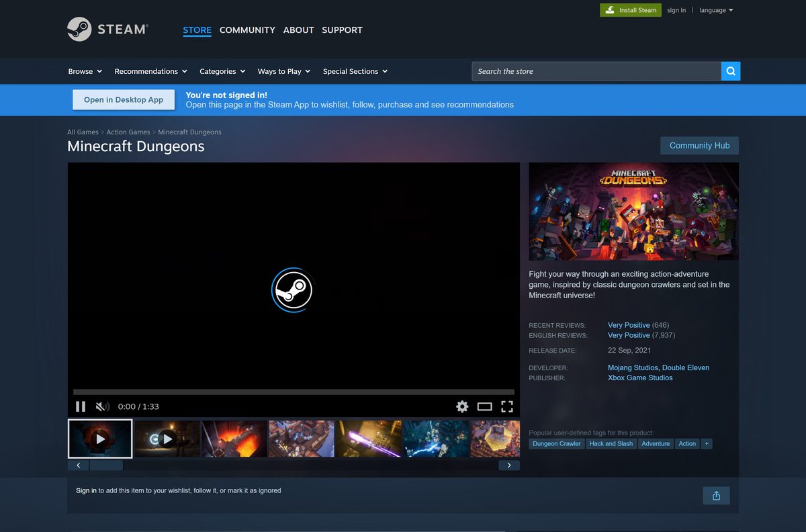Image resolution: width=806 pixels, height=532 pixels.
Task: Select the blue lightning screenshot thumbnail
Action: coord(436,439)
